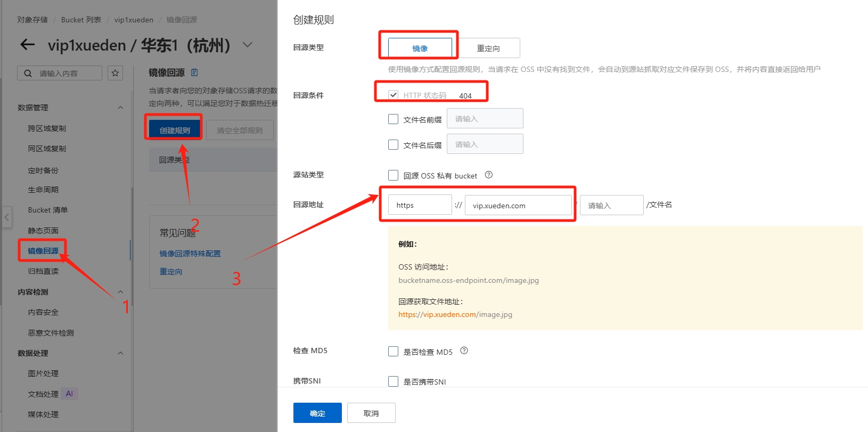The height and width of the screenshot is (432, 868).
Task: Select the 重定向 origin type tab
Action: pos(488,48)
